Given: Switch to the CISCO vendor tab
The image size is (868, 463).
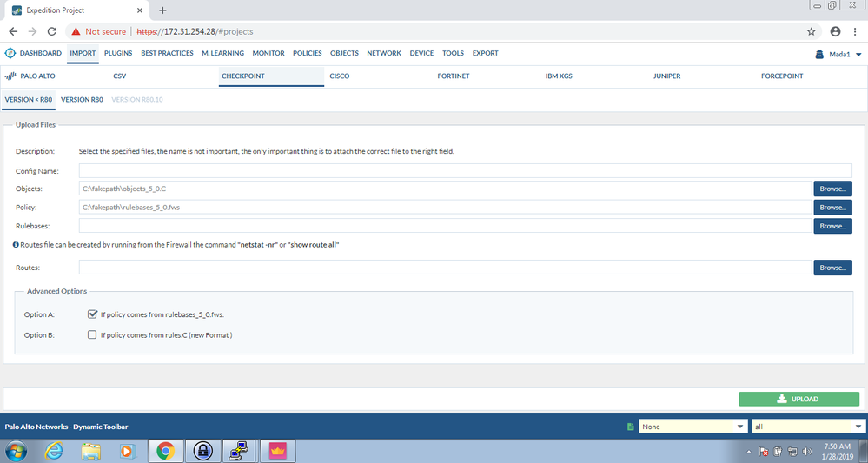Looking at the screenshot, I should tap(340, 76).
